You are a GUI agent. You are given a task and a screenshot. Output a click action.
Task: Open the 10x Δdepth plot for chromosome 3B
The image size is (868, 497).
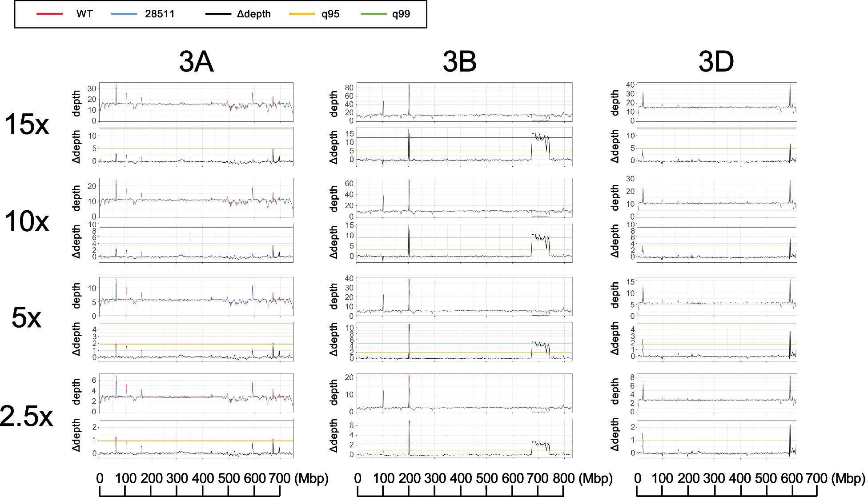point(464,243)
